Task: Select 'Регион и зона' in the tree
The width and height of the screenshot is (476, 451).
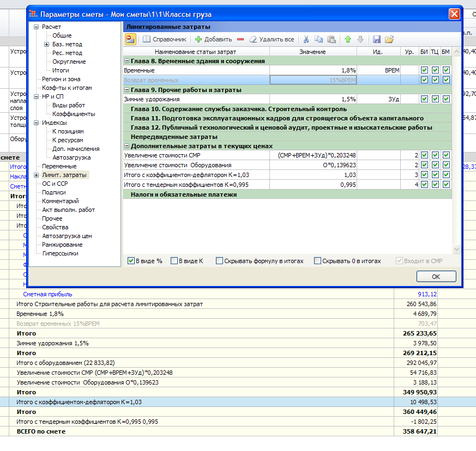Action: tap(61, 79)
